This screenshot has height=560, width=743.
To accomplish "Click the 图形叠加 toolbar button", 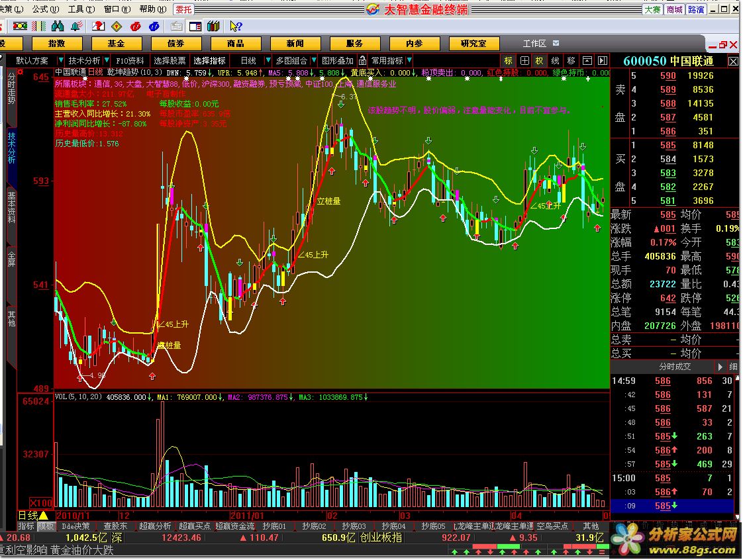I will coord(338,61).
